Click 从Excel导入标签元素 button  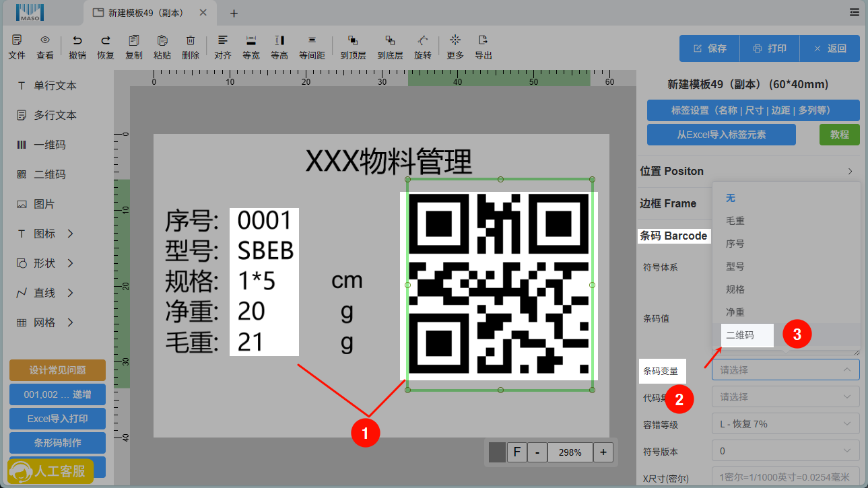click(x=721, y=135)
